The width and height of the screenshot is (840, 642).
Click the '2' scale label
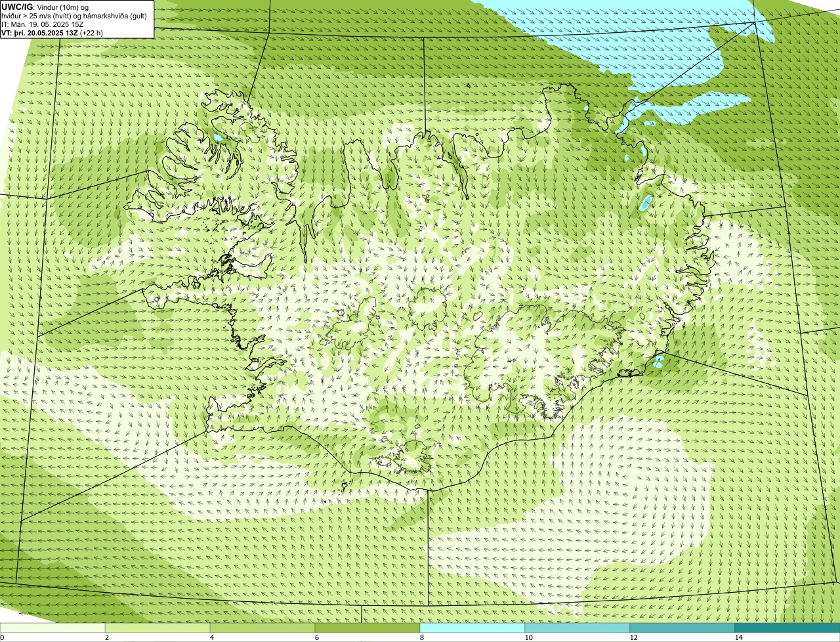(x=106, y=637)
